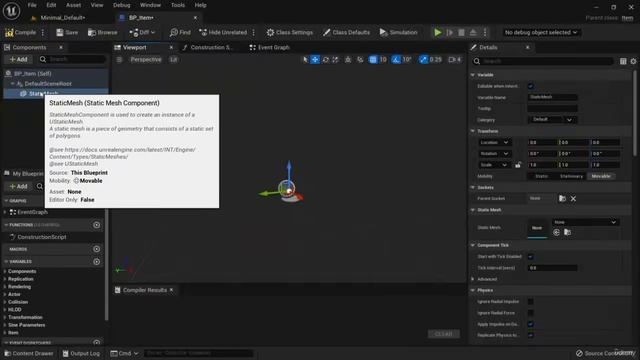Viewport: 640px width, 360px height.
Task: Set Mobility to Static
Action: pos(541,176)
